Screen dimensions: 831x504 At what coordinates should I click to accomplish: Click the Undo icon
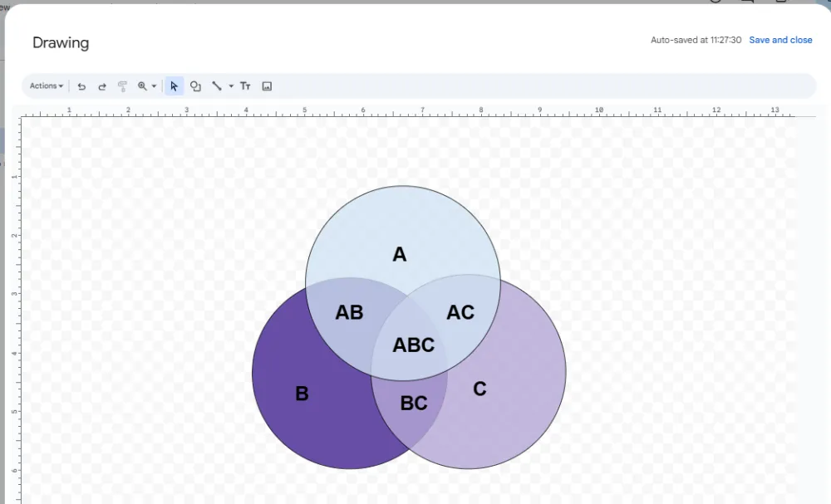pos(81,86)
